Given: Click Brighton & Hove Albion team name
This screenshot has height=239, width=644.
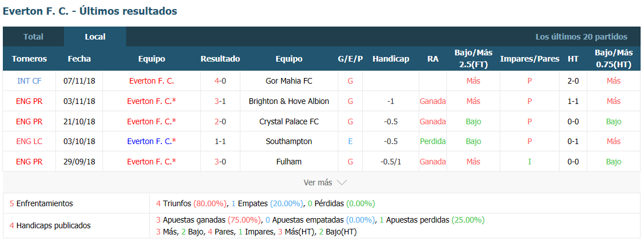Looking at the screenshot, I should click(289, 101).
